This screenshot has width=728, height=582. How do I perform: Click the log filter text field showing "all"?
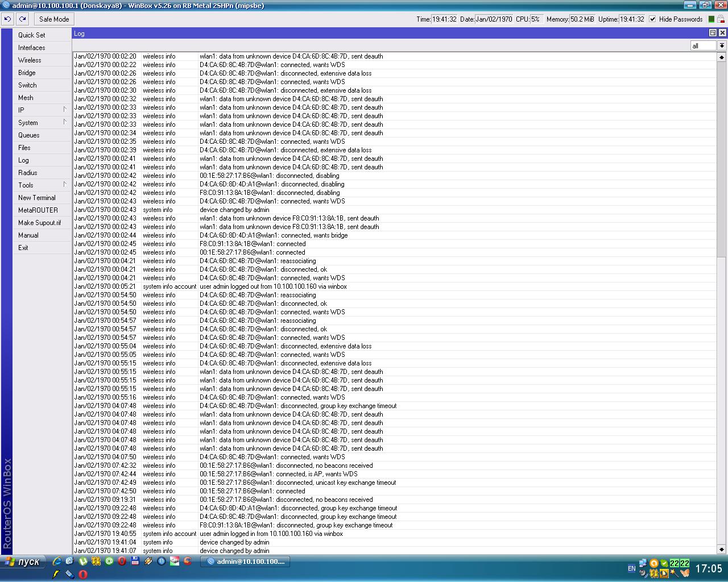pyautogui.click(x=704, y=45)
